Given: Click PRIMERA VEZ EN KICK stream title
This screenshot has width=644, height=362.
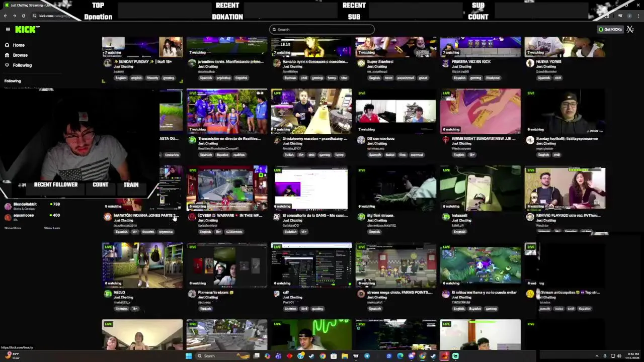Looking at the screenshot, I should click(471, 62).
